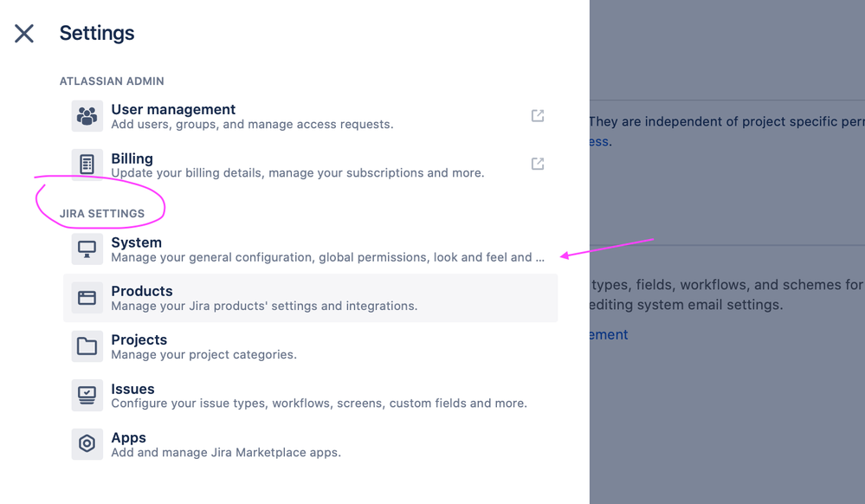The image size is (865, 504).
Task: Open the Projects settings entry
Action: [x=311, y=346]
